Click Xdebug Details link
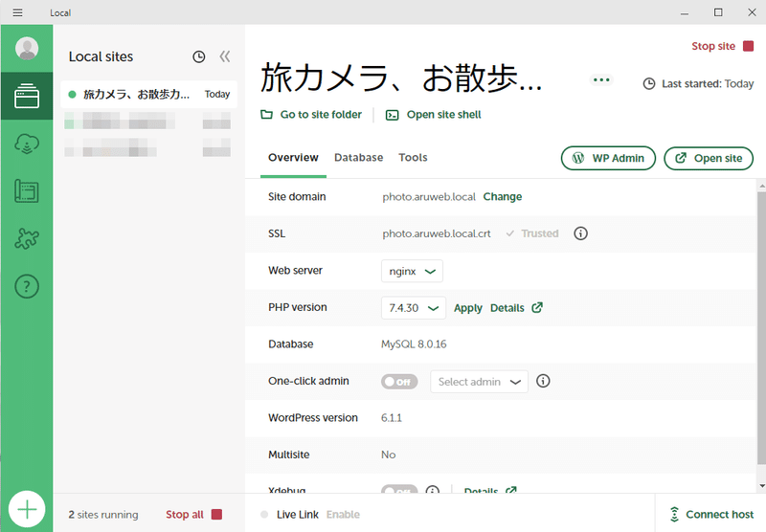The width and height of the screenshot is (766, 532). point(482,490)
